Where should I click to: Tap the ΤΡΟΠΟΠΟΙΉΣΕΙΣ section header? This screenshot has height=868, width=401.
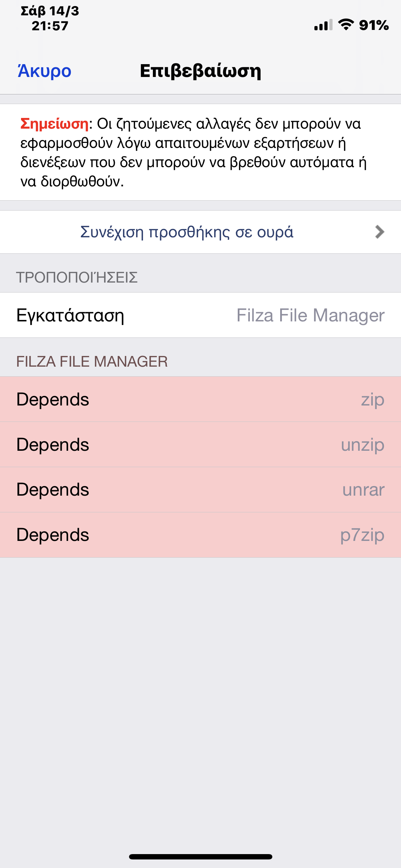point(77,277)
